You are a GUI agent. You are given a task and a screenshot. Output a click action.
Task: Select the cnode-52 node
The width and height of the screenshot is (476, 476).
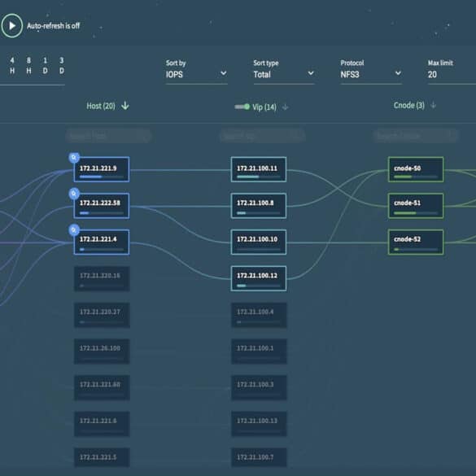(x=416, y=242)
